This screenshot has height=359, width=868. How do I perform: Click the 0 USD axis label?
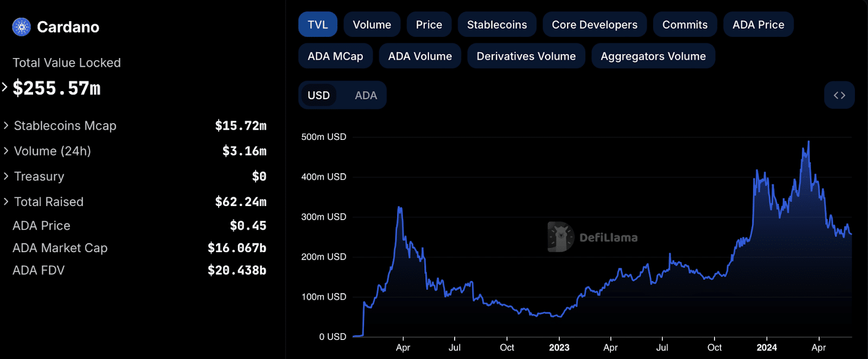333,337
